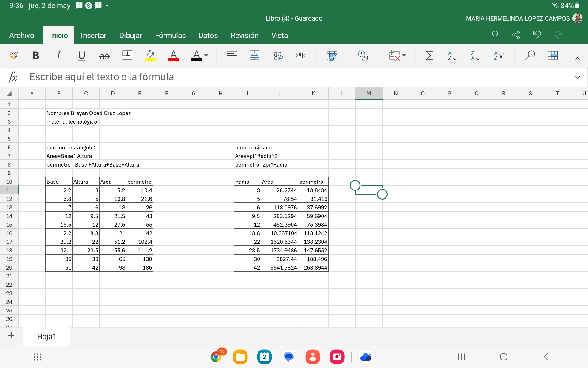The image size is (588, 368).
Task: Open the cell borders tool
Action: 127,56
